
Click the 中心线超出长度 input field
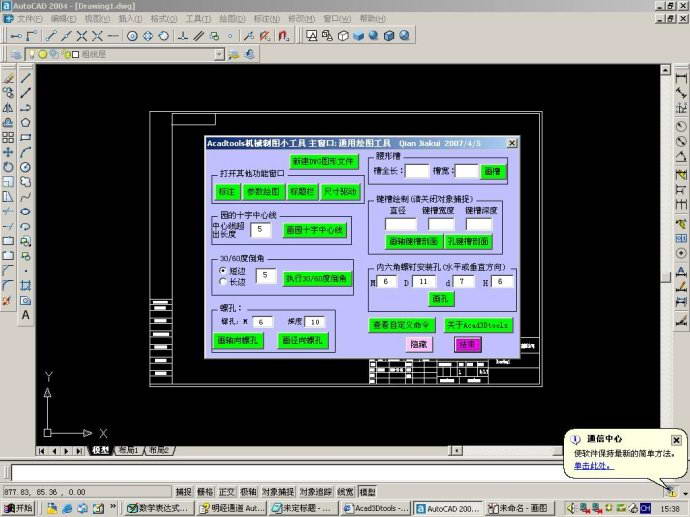tap(261, 230)
